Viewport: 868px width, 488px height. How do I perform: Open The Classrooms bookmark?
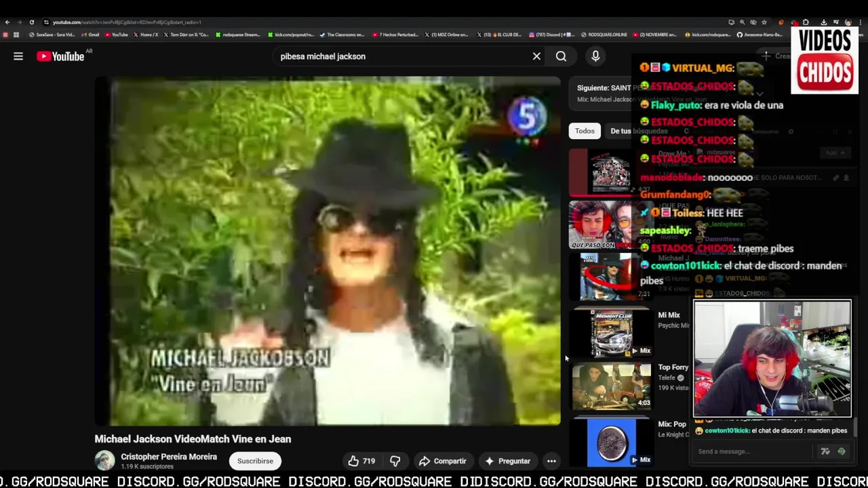pyautogui.click(x=342, y=35)
